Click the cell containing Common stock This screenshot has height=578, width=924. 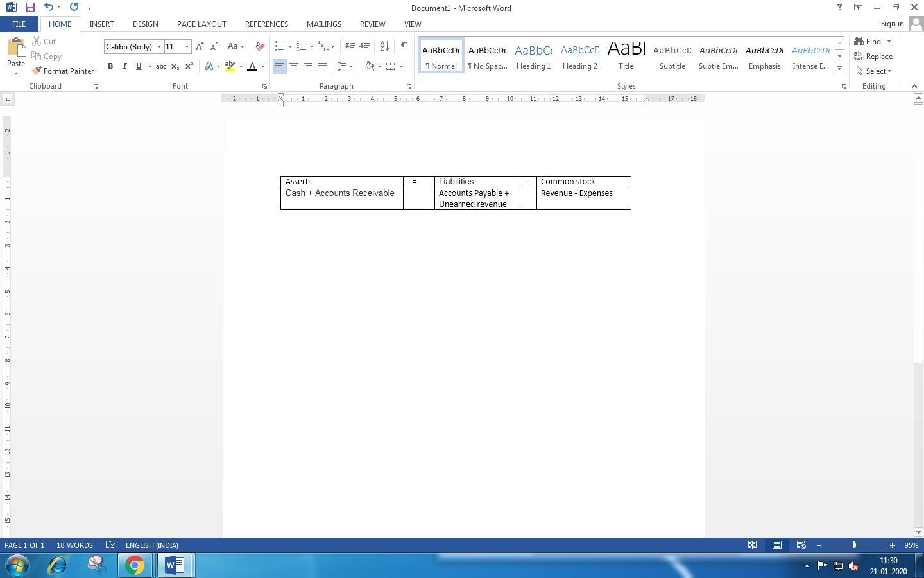coord(583,182)
